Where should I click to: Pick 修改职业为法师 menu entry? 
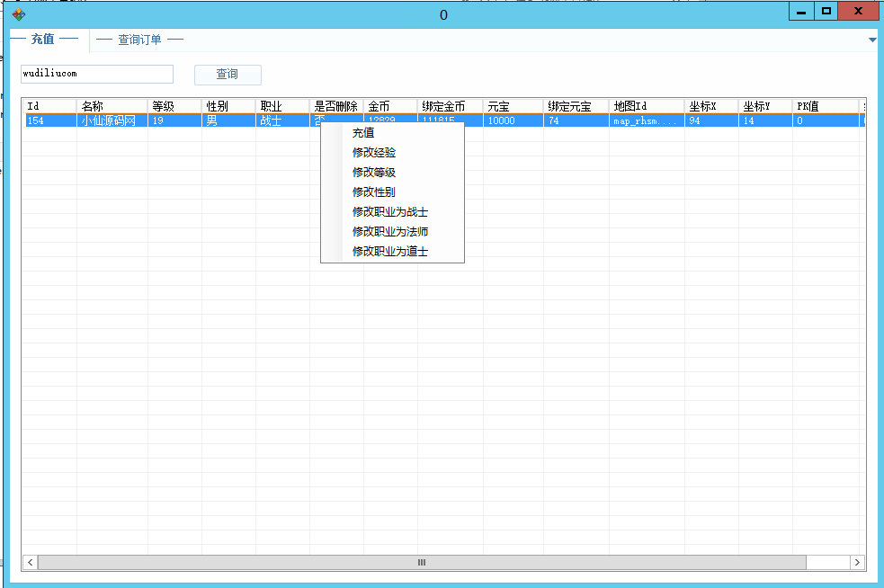point(392,231)
